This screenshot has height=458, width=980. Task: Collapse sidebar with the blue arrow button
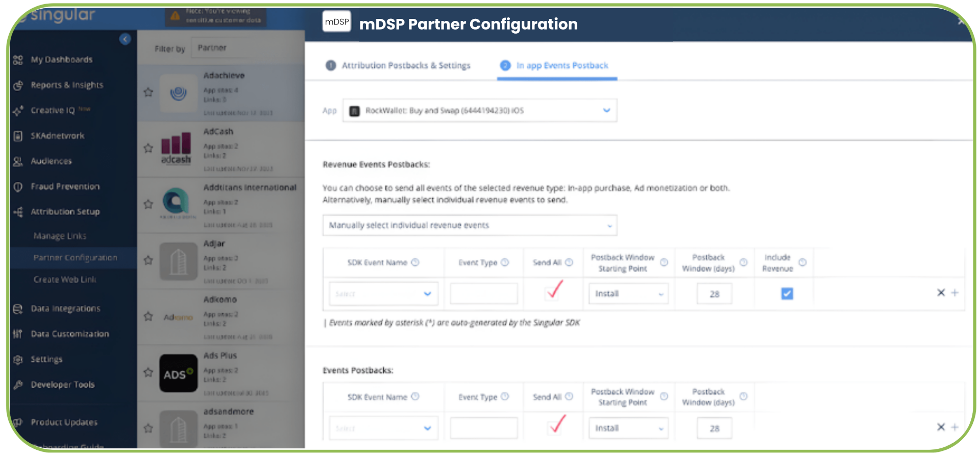(x=125, y=39)
